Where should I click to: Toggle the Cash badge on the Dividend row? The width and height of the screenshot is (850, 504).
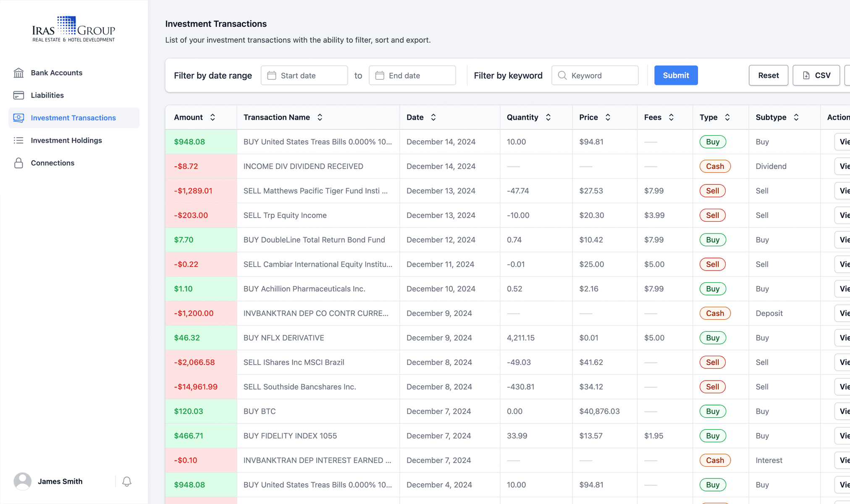pos(714,166)
